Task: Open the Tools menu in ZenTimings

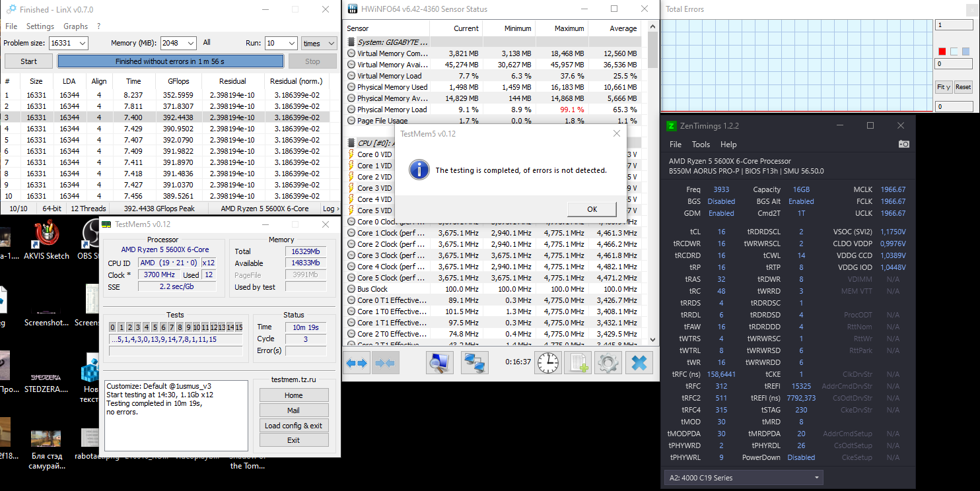Action: click(701, 145)
